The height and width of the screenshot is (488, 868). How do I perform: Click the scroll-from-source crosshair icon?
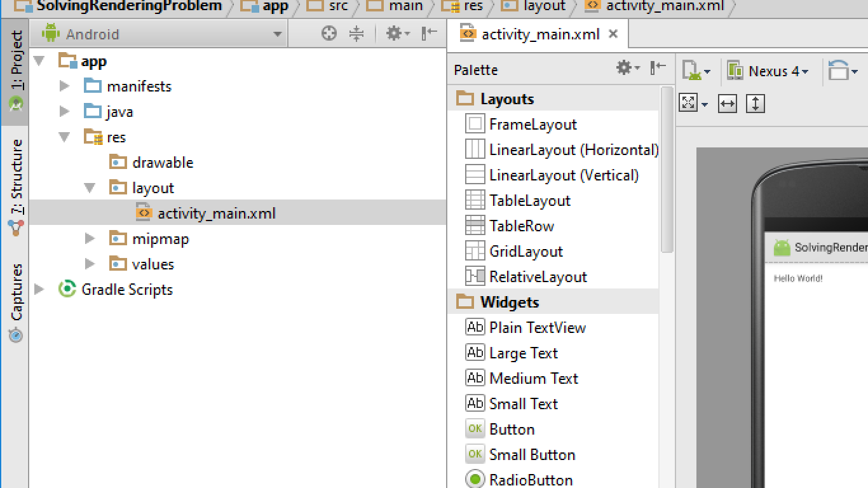[329, 34]
